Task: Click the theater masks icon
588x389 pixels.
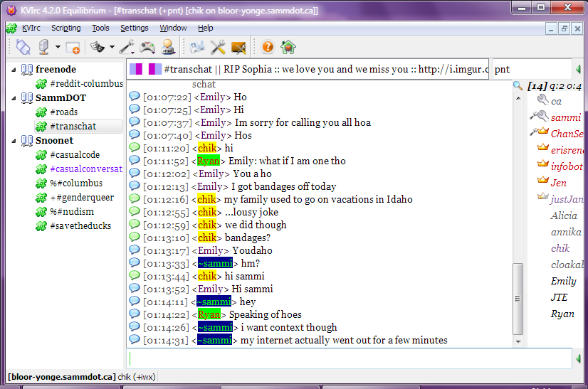Action: click(x=98, y=47)
